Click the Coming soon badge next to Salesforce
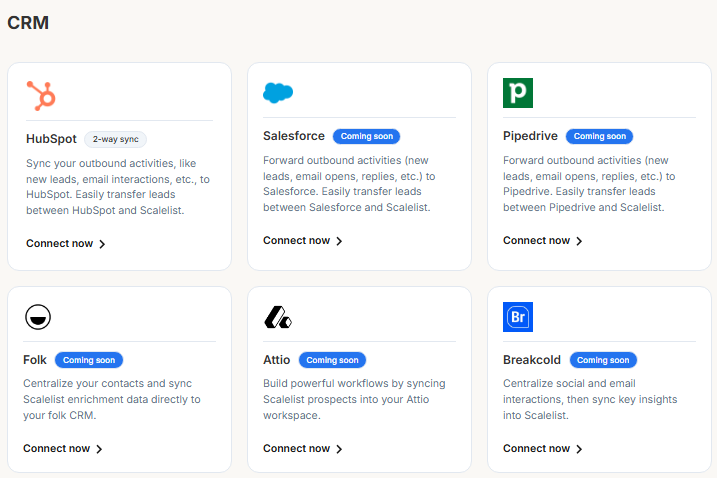This screenshot has height=478, width=717. pos(366,136)
